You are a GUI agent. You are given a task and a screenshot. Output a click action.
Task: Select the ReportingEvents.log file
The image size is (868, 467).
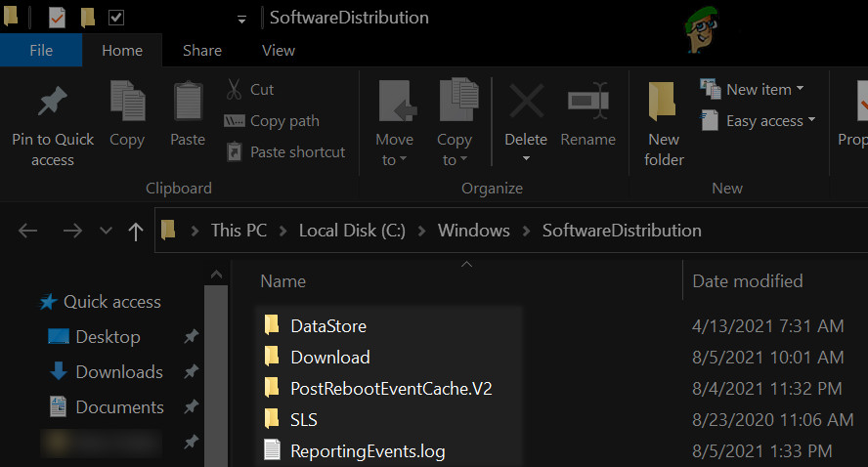pyautogui.click(x=368, y=450)
